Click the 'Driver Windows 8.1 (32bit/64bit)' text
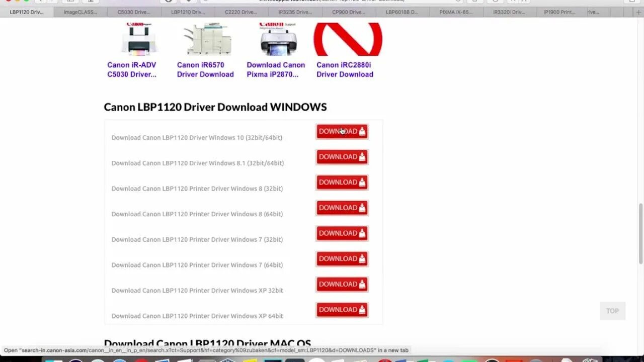This screenshot has height=362, width=644. pyautogui.click(x=236, y=163)
